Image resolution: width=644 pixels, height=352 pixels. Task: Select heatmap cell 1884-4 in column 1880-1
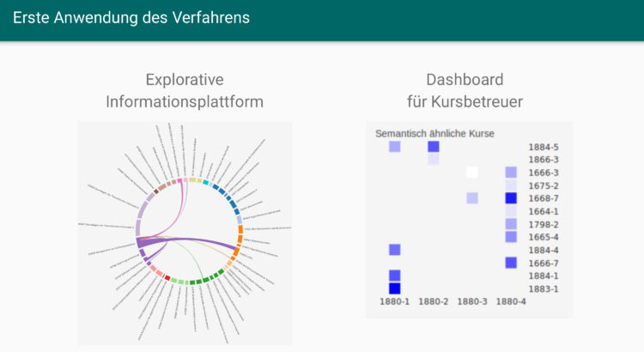point(394,250)
